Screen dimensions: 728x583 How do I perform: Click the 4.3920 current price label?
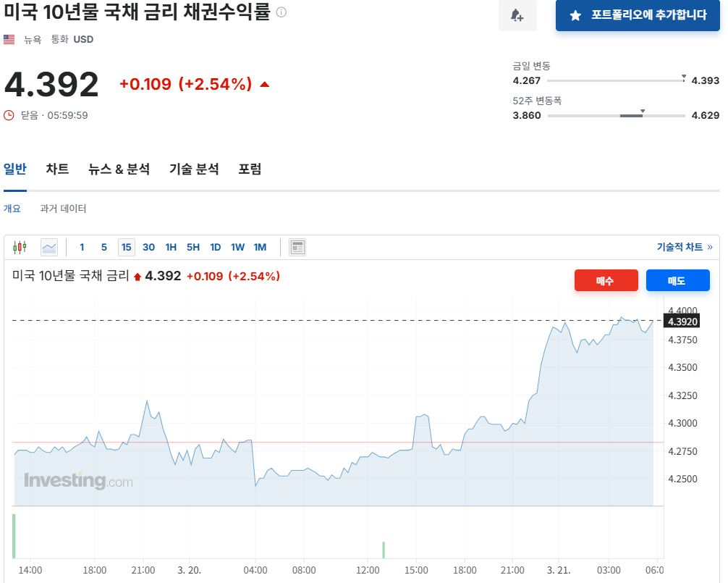click(682, 322)
